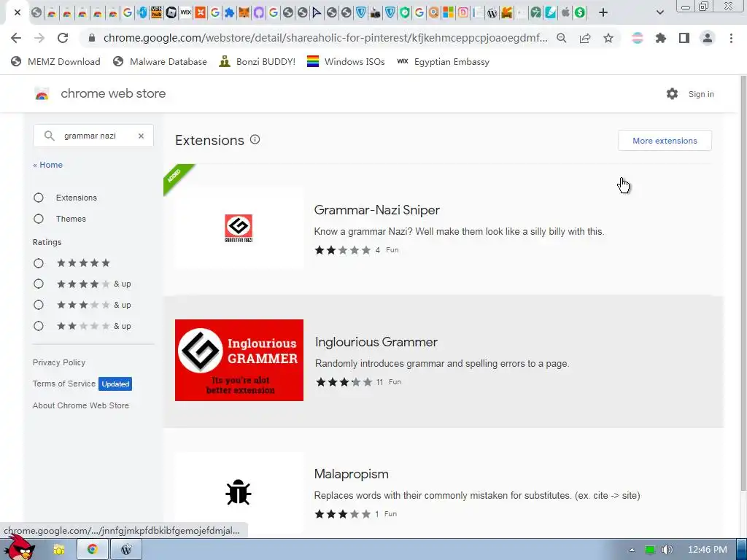The image size is (747, 560).
Task: Clear the search box with X
Action: tap(141, 136)
